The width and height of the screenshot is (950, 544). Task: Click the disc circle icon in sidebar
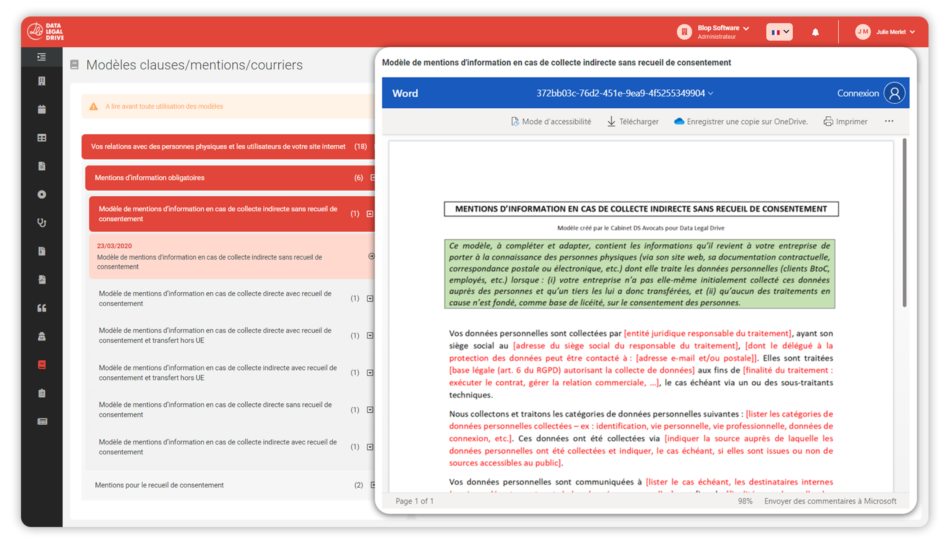(x=41, y=194)
